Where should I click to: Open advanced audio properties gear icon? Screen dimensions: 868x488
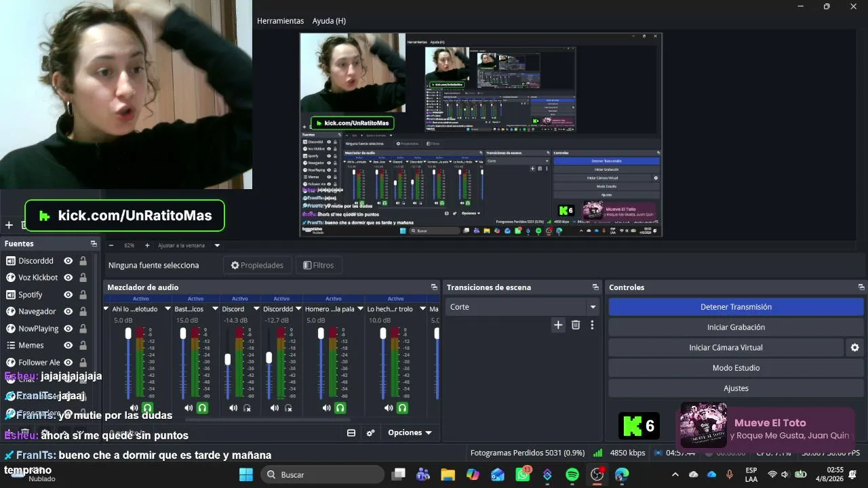pos(370,432)
